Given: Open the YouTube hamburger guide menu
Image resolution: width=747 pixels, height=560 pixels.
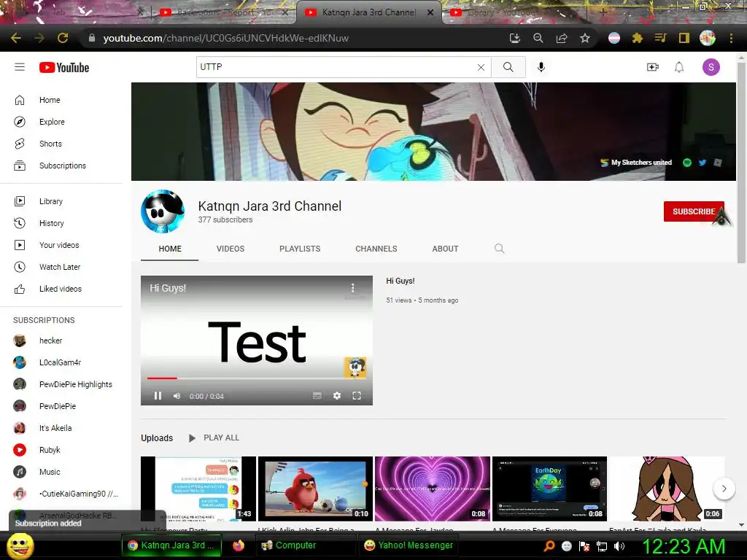Looking at the screenshot, I should (x=20, y=67).
